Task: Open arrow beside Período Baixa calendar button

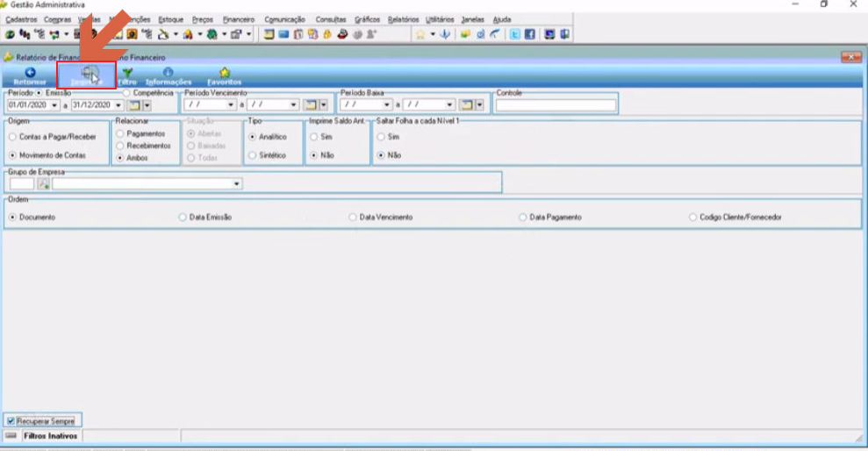Action: coord(479,104)
